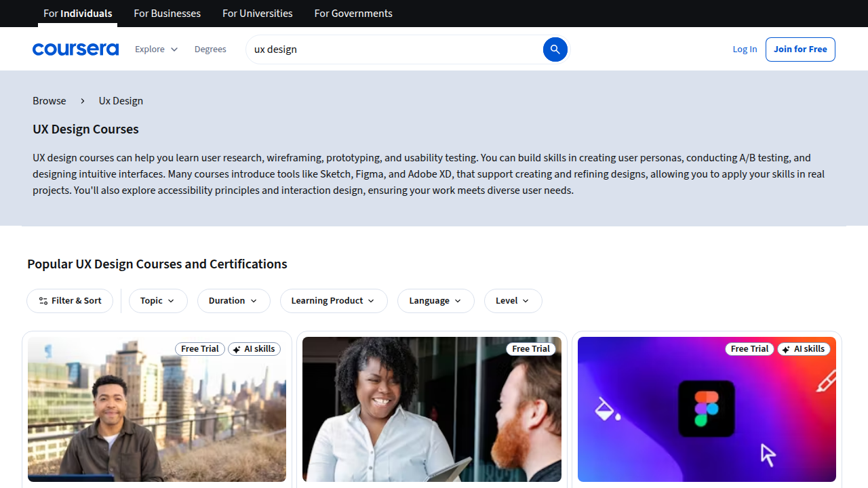Click the breadcrumb chevron after Browse
The width and height of the screenshot is (868, 488).
pos(82,100)
